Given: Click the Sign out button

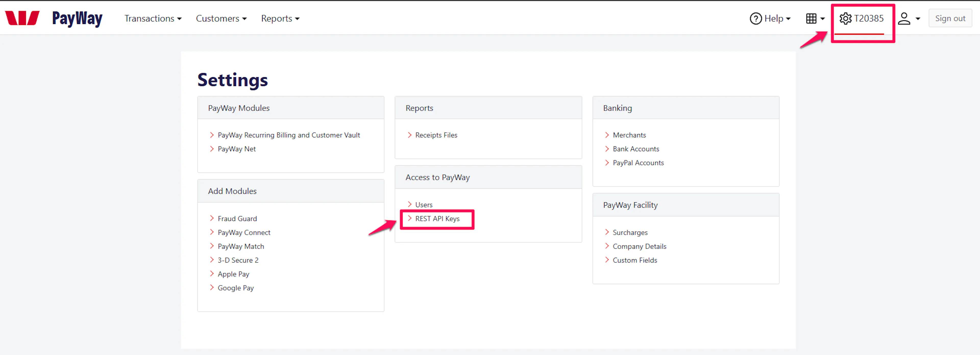Looking at the screenshot, I should click(x=950, y=18).
